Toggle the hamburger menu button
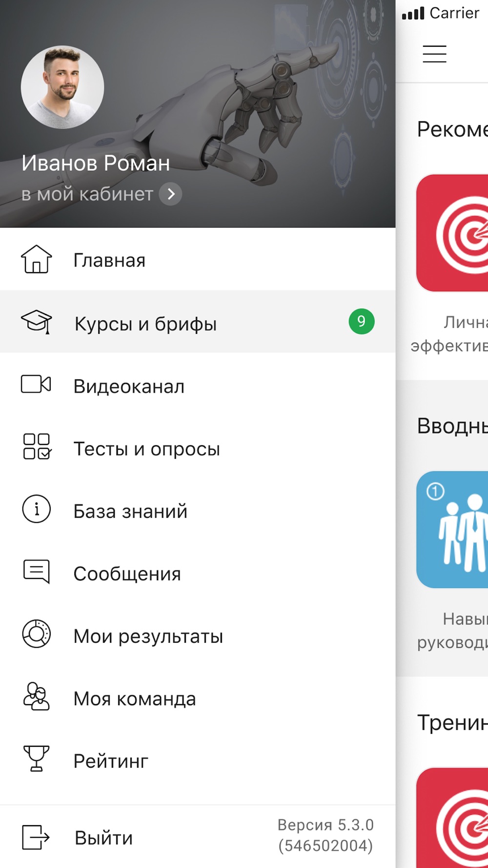The height and width of the screenshot is (868, 488). click(434, 54)
